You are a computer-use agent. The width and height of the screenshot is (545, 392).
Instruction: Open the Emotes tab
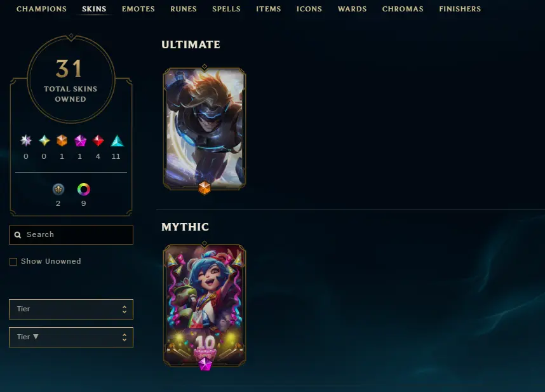point(138,9)
